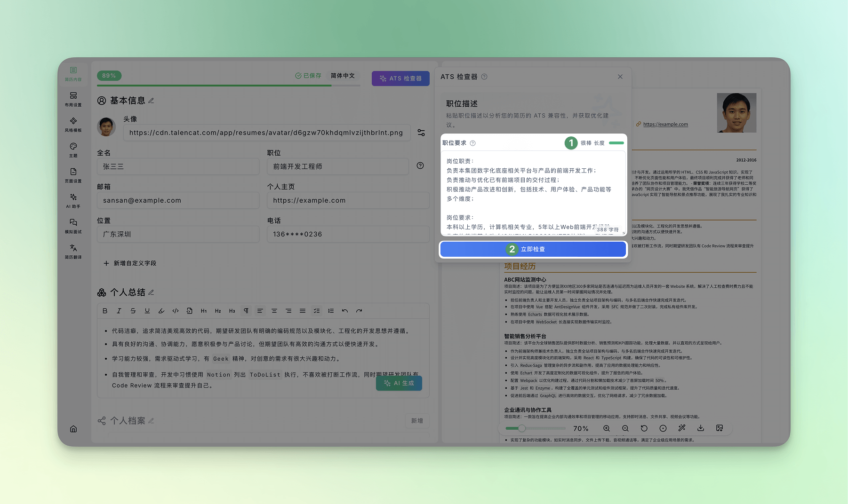This screenshot has width=848, height=504.
Task: Switch to the 简历内容 resume content tab
Action: click(73, 74)
